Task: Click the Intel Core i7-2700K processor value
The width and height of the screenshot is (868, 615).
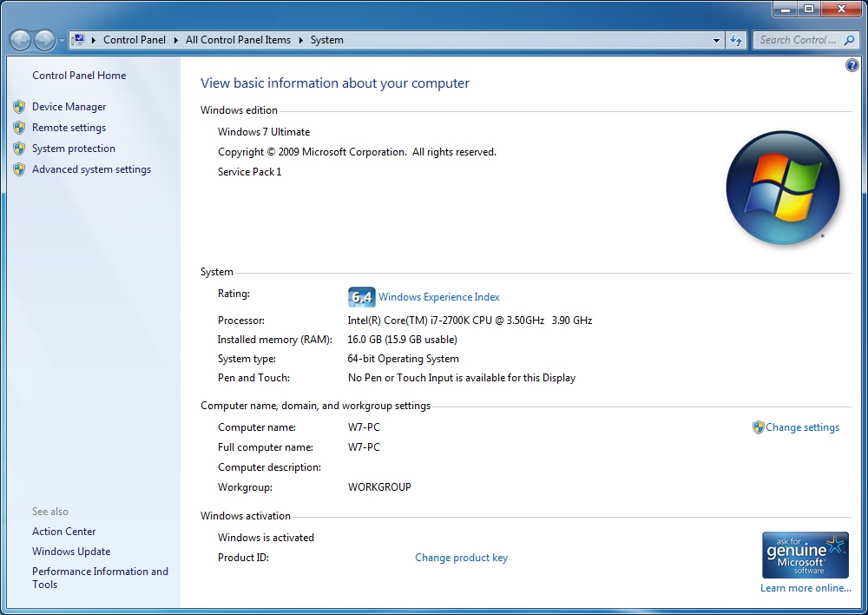Action: (470, 321)
